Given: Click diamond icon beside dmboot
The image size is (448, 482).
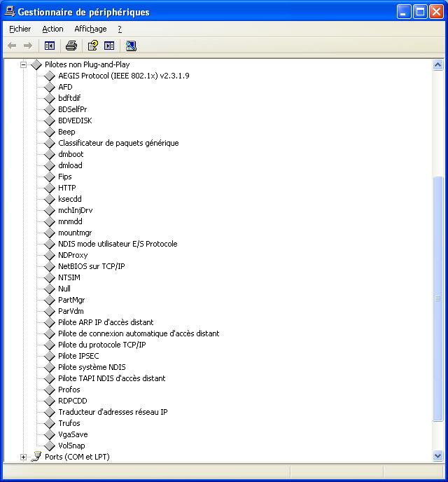Looking at the screenshot, I should pos(50,154).
